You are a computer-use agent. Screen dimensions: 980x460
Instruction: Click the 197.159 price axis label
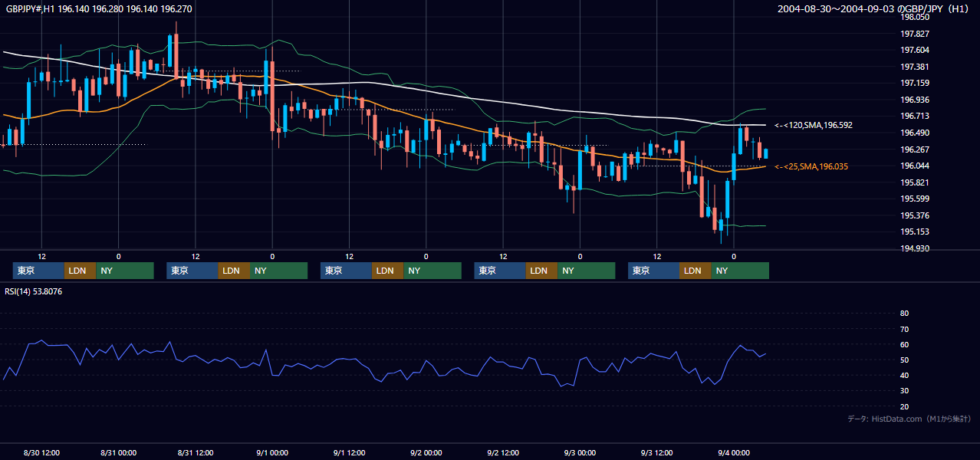coord(915,83)
